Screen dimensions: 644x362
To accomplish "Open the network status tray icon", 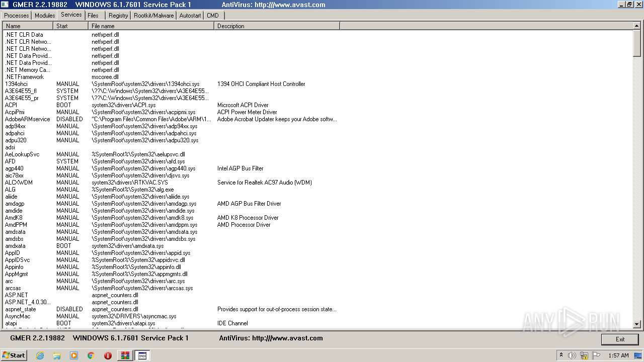I will (584, 355).
